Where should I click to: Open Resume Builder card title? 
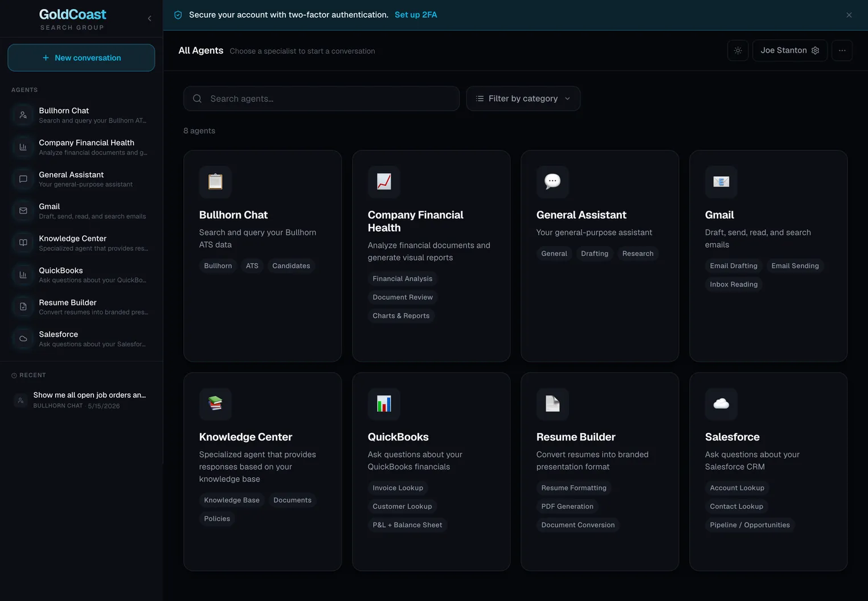pyautogui.click(x=576, y=438)
